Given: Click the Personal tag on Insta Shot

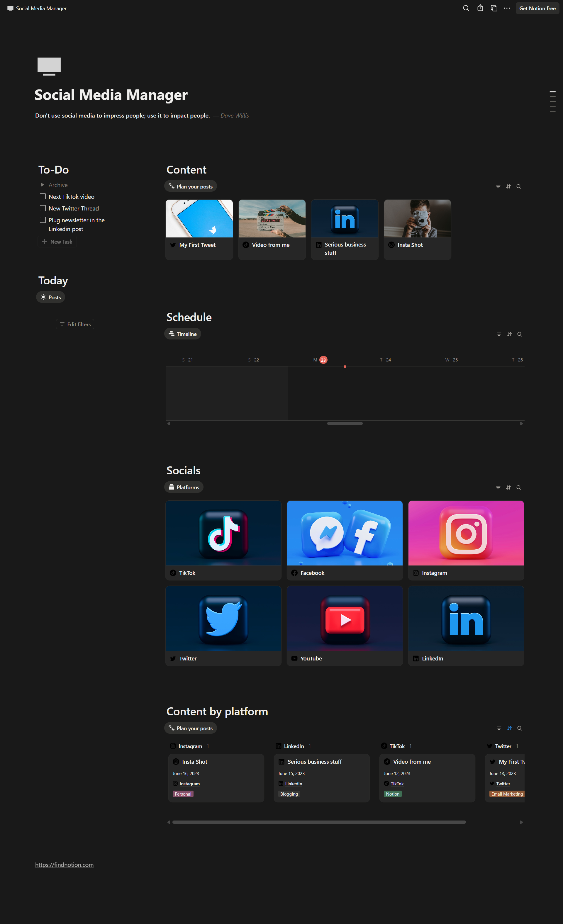Looking at the screenshot, I should click(183, 794).
